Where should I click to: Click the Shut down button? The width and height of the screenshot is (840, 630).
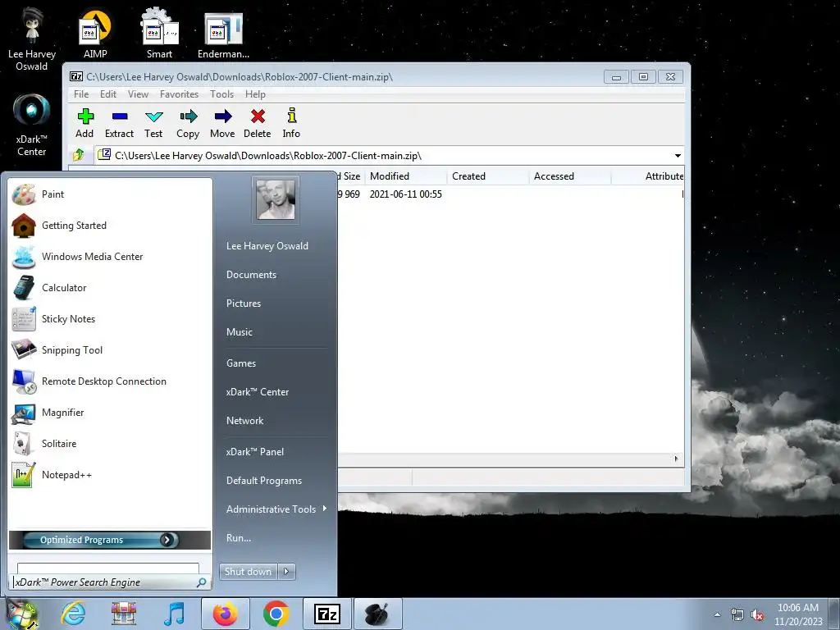[x=249, y=572]
